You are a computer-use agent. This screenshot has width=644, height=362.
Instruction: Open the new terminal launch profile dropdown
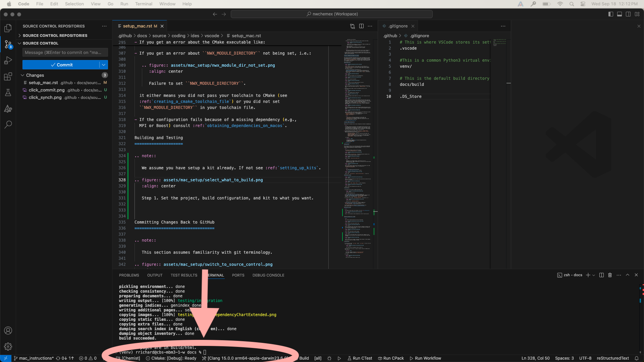tap(594, 275)
